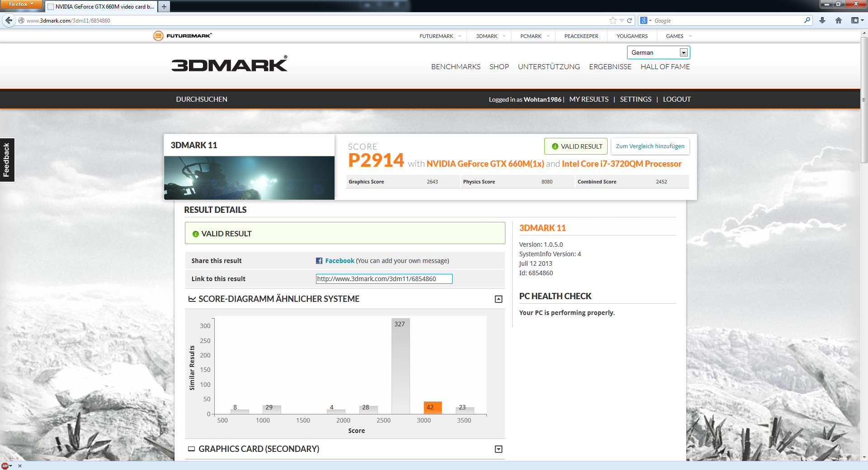Click the VALID RESULT badge button
Screen dimensions: 868x470
coord(576,146)
